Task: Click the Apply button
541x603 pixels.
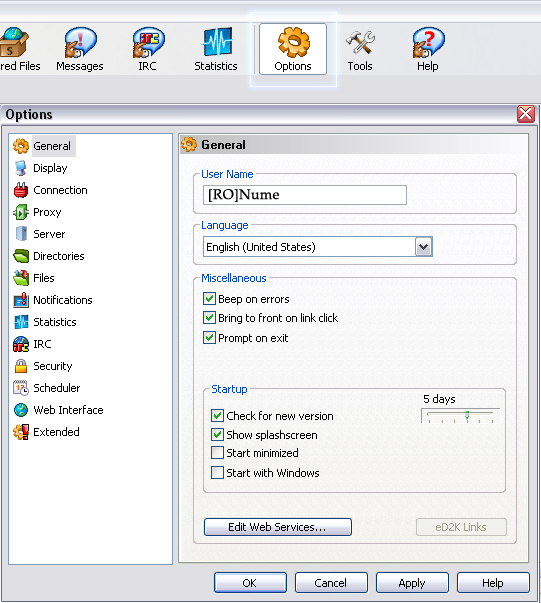Action: 412,583
